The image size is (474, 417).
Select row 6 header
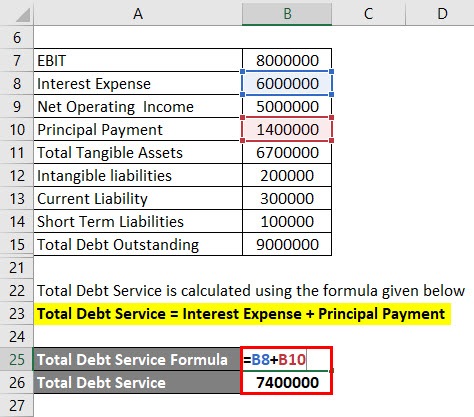(x=17, y=37)
